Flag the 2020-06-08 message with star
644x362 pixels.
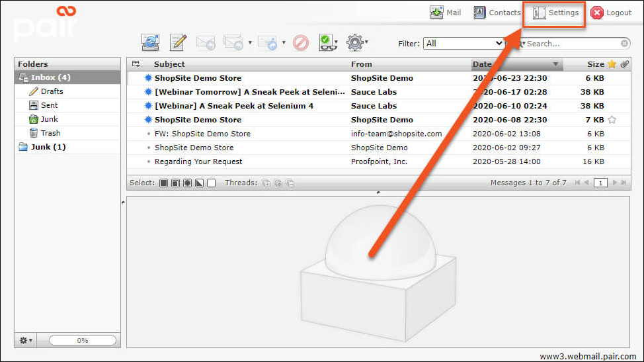coord(612,120)
